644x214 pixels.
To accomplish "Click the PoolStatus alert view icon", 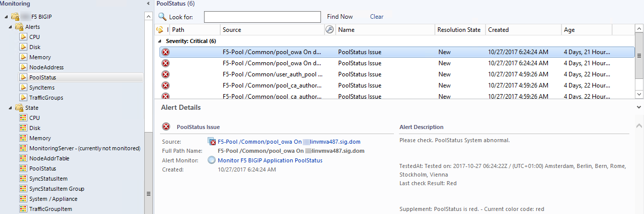I will (23, 77).
